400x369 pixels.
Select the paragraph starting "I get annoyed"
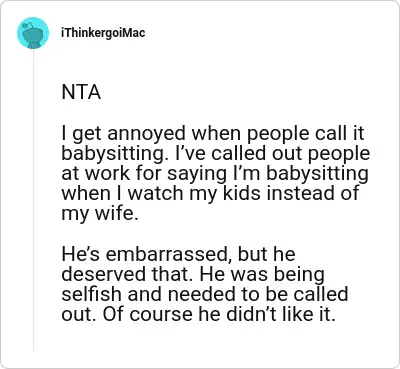(216, 173)
